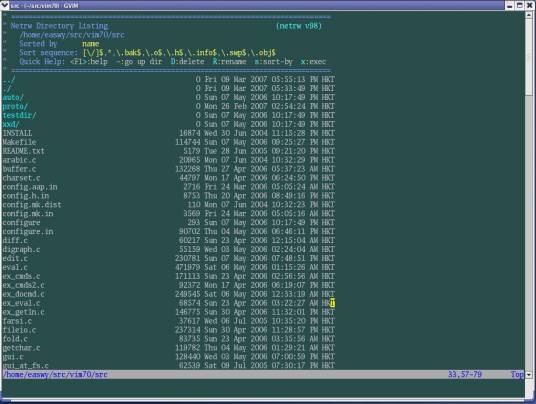The image size is (536, 404).
Task: Click the directory path in Netrw header
Action: [x=72, y=35]
